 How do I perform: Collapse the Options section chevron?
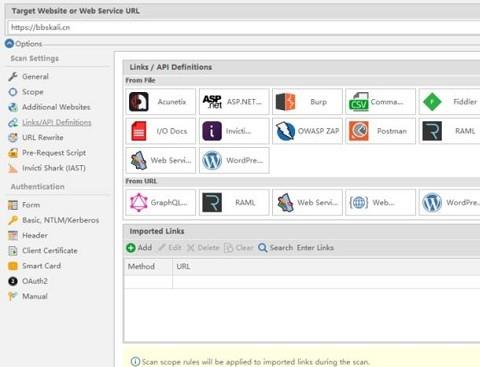tap(9, 43)
